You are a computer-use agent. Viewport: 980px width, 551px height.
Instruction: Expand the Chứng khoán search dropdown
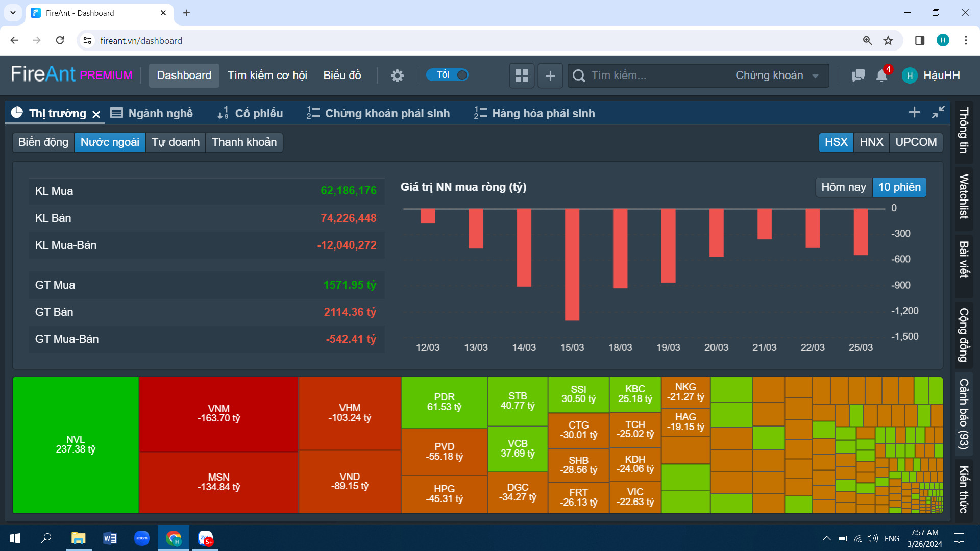click(776, 76)
